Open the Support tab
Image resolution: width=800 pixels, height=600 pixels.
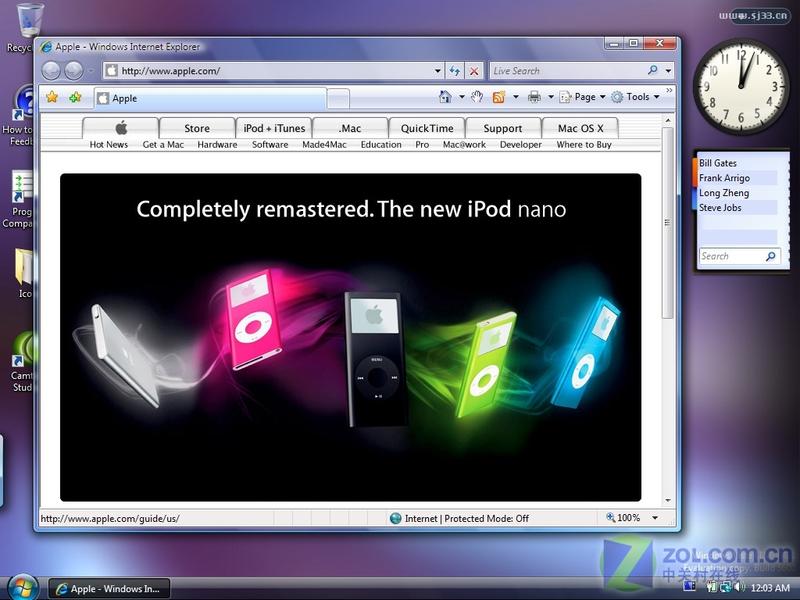tap(503, 128)
